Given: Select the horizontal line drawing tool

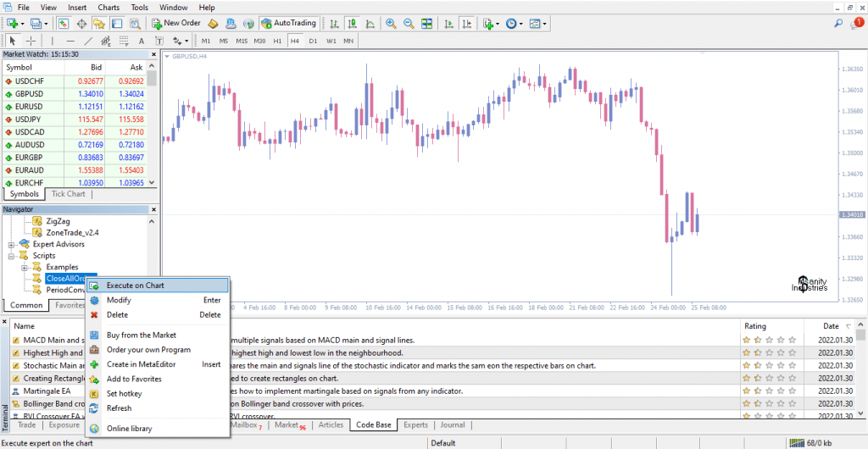Looking at the screenshot, I should point(70,41).
